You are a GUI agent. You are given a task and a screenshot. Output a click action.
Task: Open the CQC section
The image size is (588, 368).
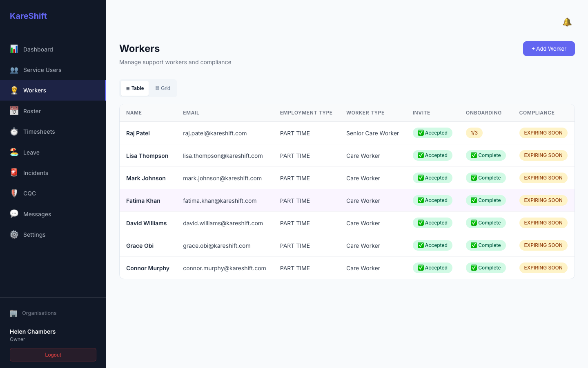coord(53,193)
